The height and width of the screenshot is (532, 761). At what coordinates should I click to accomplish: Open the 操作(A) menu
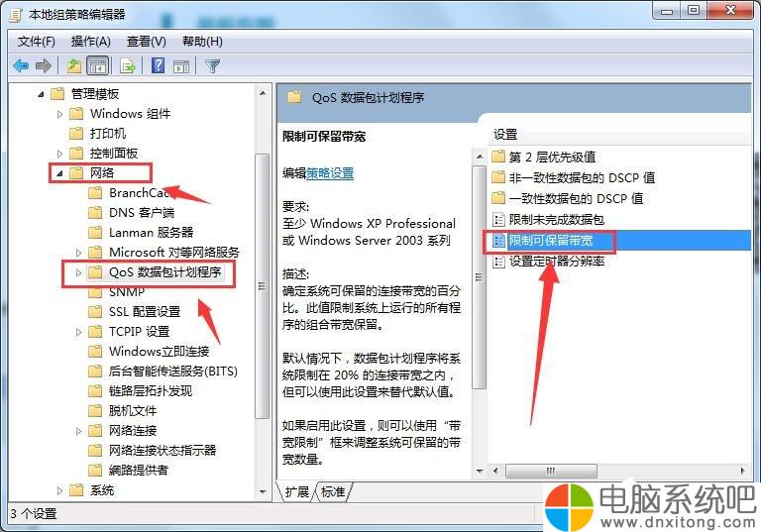click(x=91, y=42)
